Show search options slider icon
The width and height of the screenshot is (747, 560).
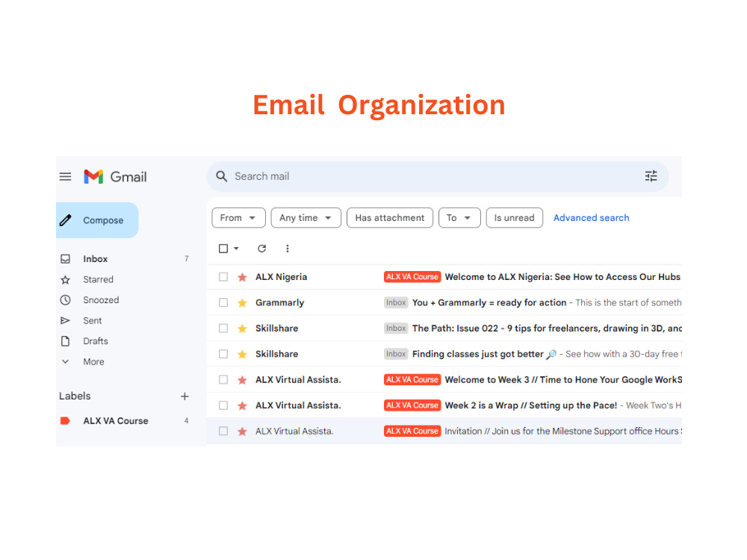coord(651,176)
